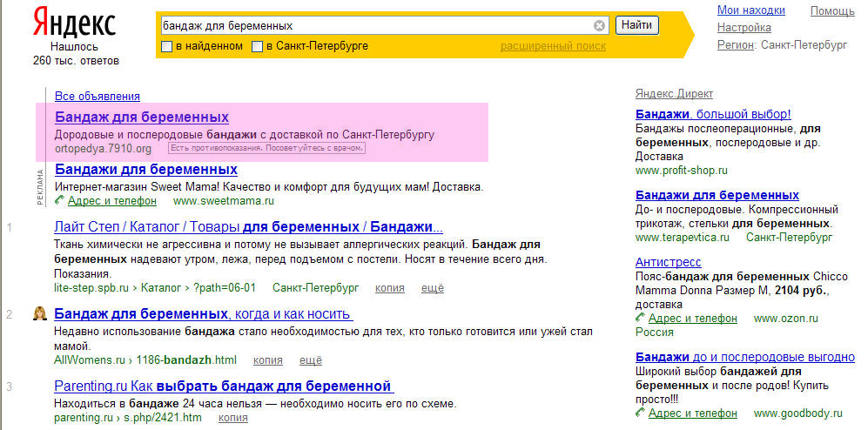This screenshot has width=868, height=430.
Task: Open the "Все объявления" link
Action: point(98,97)
